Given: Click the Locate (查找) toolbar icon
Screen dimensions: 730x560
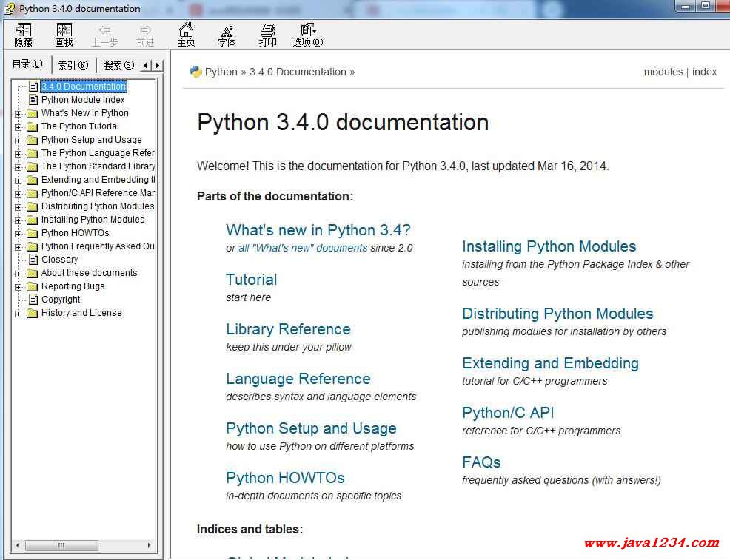Looking at the screenshot, I should (64, 35).
